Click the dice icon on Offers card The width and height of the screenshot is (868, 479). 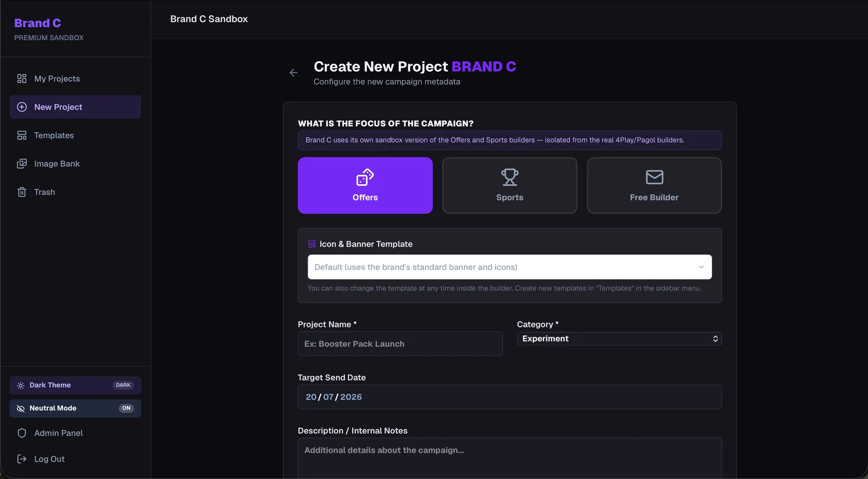click(x=365, y=177)
